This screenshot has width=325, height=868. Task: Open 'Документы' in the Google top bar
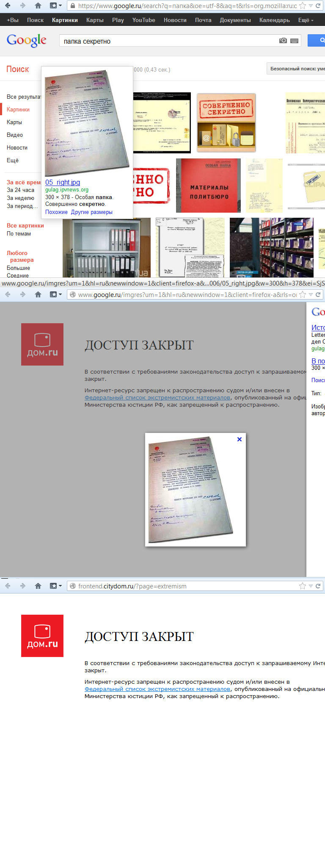[235, 20]
